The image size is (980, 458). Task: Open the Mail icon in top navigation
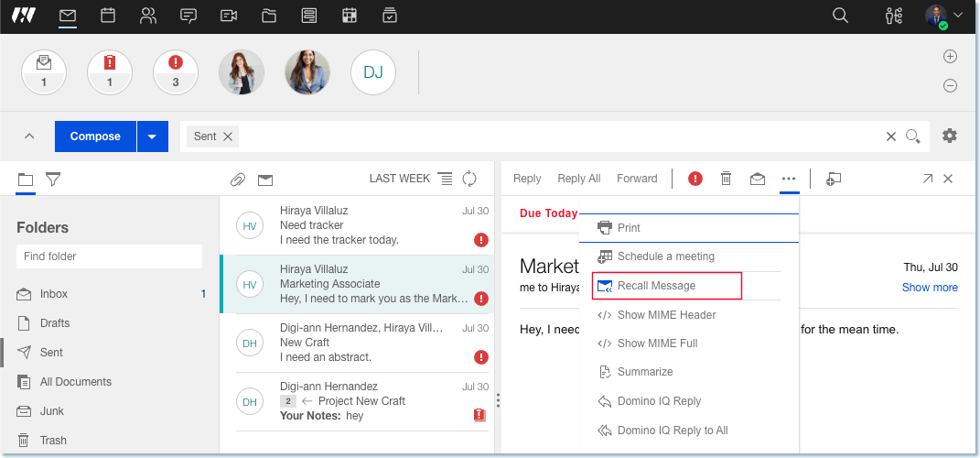[x=68, y=15]
